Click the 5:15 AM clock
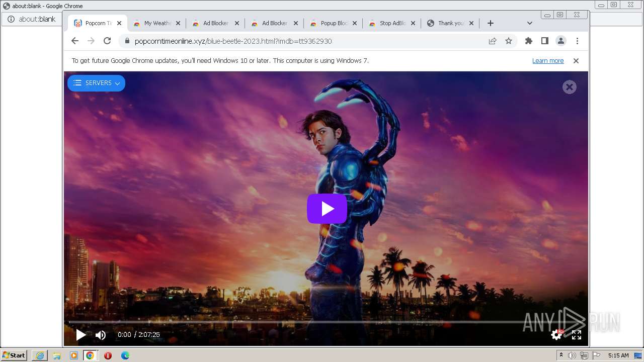 point(618,355)
